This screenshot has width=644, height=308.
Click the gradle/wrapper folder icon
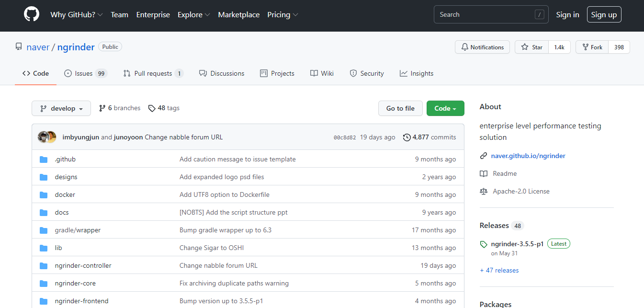pos(44,230)
